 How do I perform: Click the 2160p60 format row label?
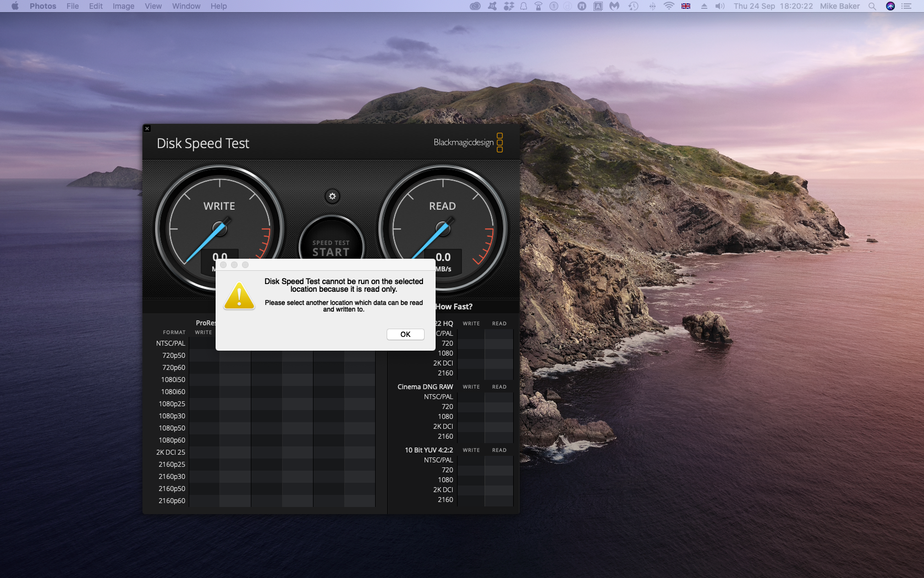click(x=172, y=501)
